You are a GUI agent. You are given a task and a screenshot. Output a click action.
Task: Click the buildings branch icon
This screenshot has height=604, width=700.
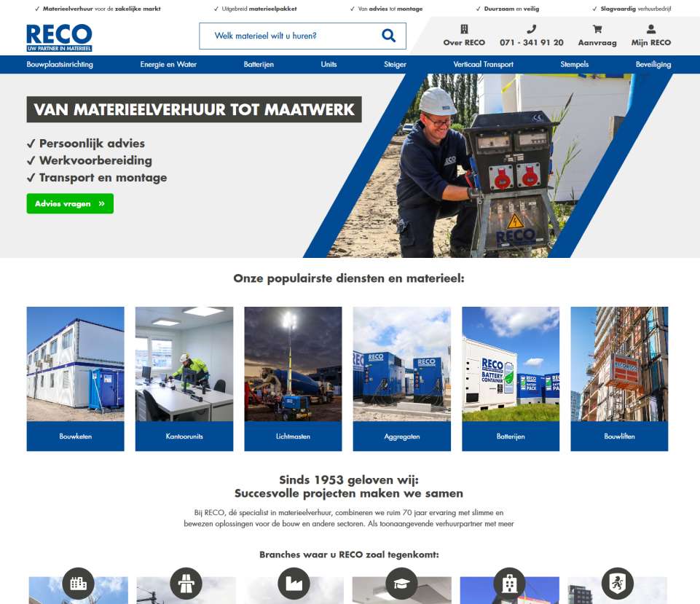click(78, 583)
